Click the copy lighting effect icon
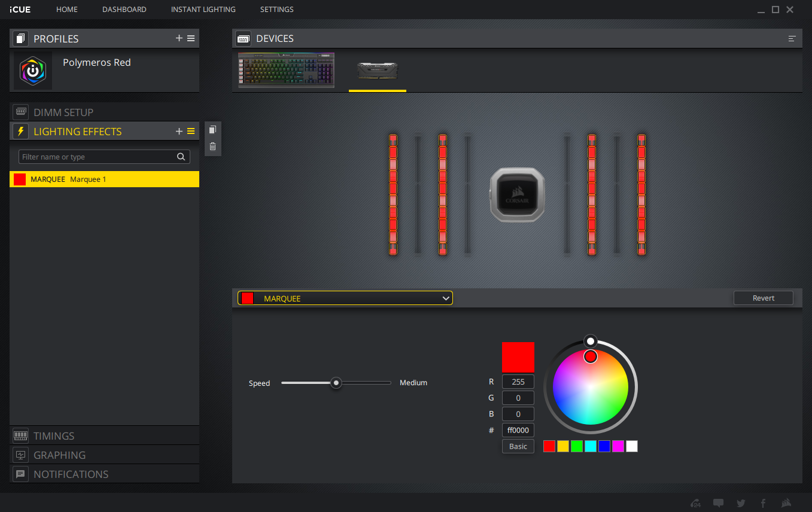Screen dimensions: 812x512 coord(212,130)
